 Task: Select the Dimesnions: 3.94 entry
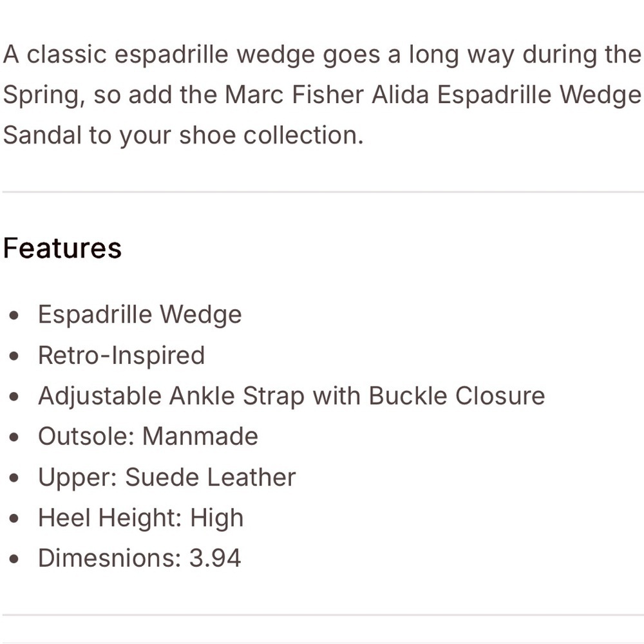click(x=139, y=558)
